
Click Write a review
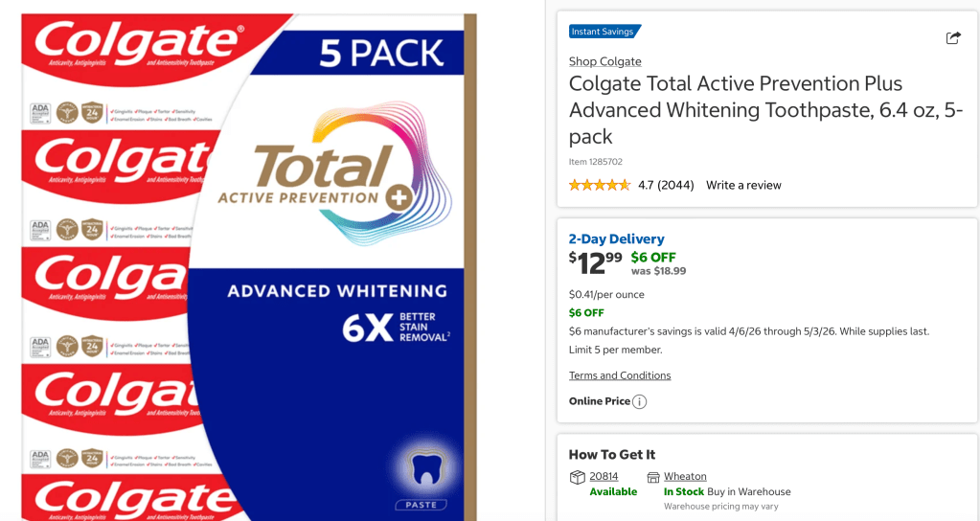point(743,185)
